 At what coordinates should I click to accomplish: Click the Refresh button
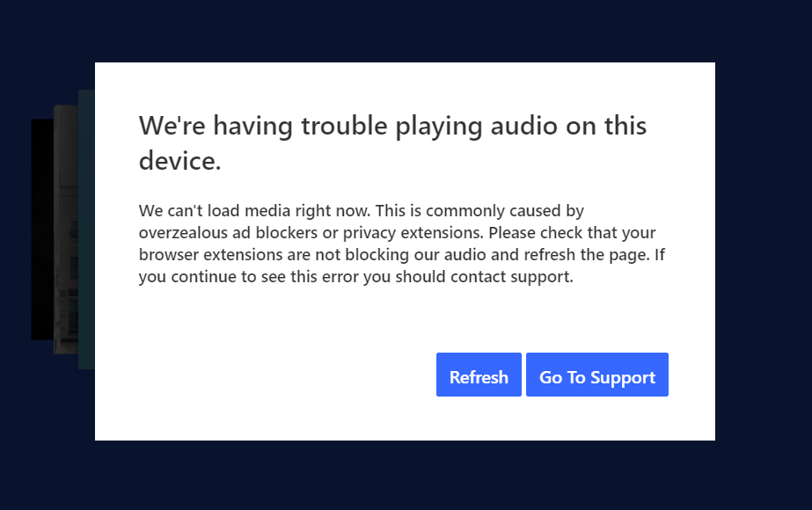[479, 375]
